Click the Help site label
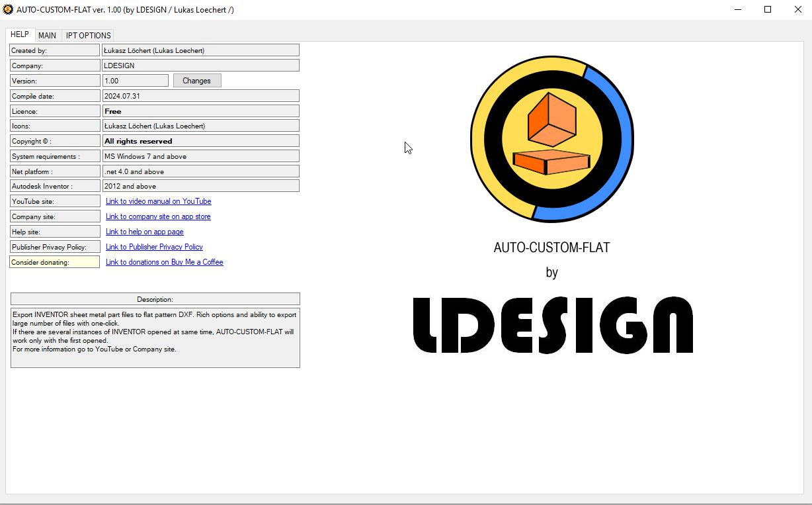 coord(55,232)
